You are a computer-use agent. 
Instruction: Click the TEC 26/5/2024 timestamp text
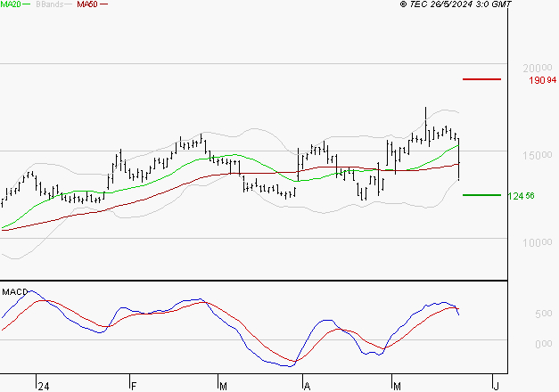(x=456, y=4)
